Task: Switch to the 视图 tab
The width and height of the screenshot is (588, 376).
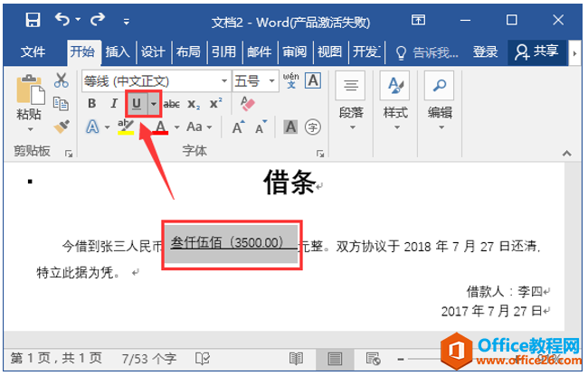Action: click(329, 52)
